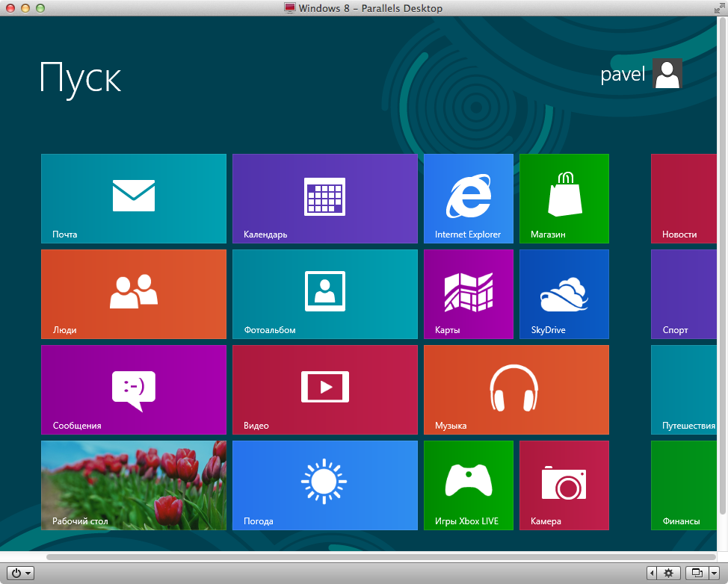Click the yellow minimize window button
The height and width of the screenshot is (584, 728).
(25, 8)
